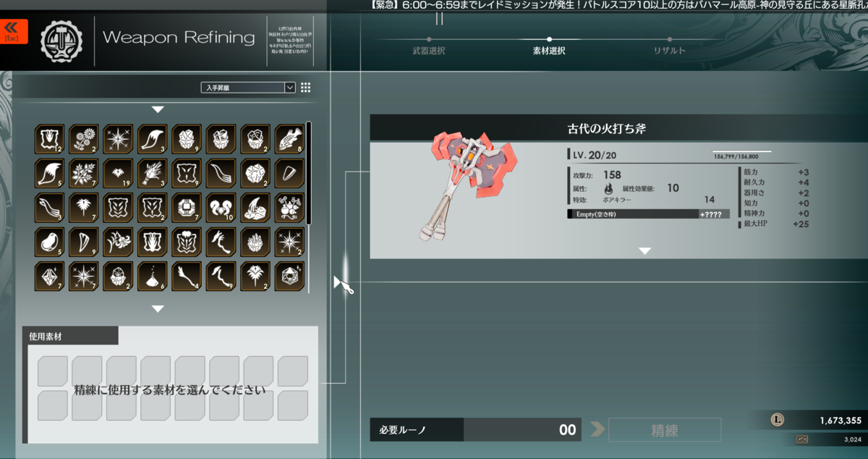
Task: Go back with the Esc arrow button
Action: tap(12, 31)
